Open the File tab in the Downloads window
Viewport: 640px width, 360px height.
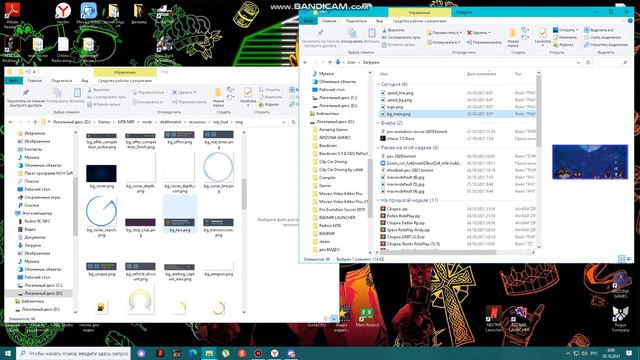coord(308,21)
